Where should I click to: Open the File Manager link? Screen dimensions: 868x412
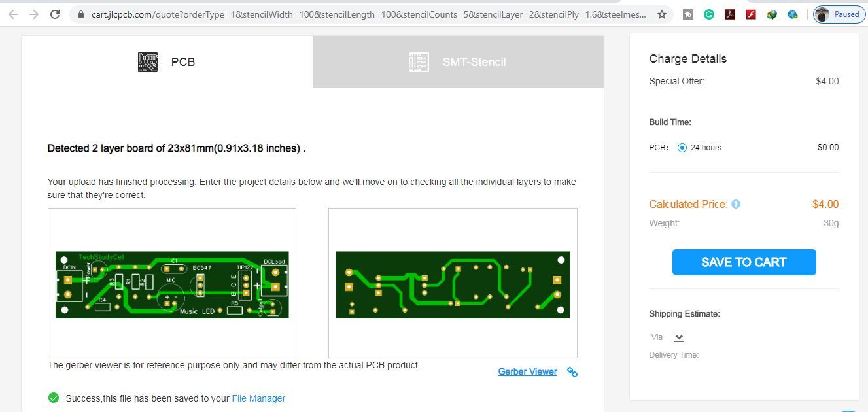258,398
